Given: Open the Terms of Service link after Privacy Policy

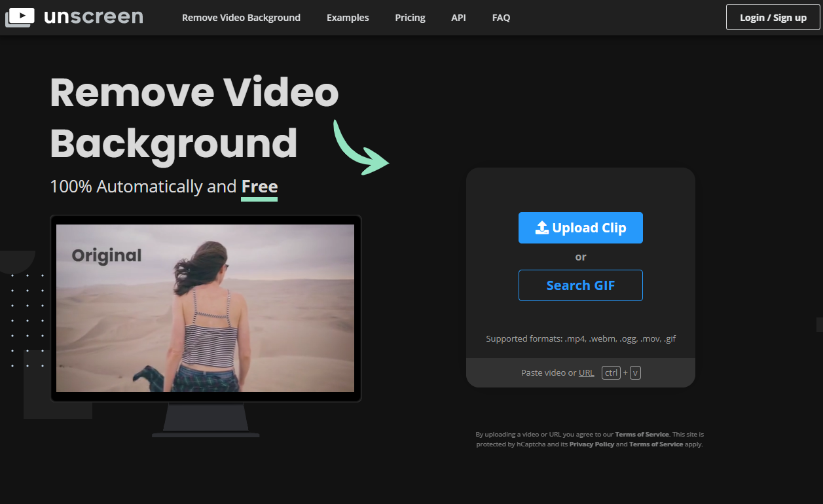Looking at the screenshot, I should (656, 444).
